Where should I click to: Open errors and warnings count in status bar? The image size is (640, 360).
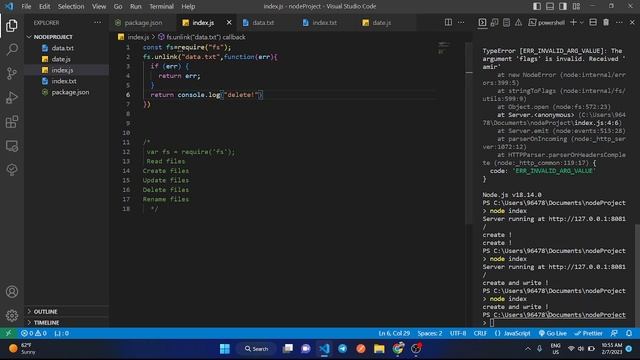point(34,333)
